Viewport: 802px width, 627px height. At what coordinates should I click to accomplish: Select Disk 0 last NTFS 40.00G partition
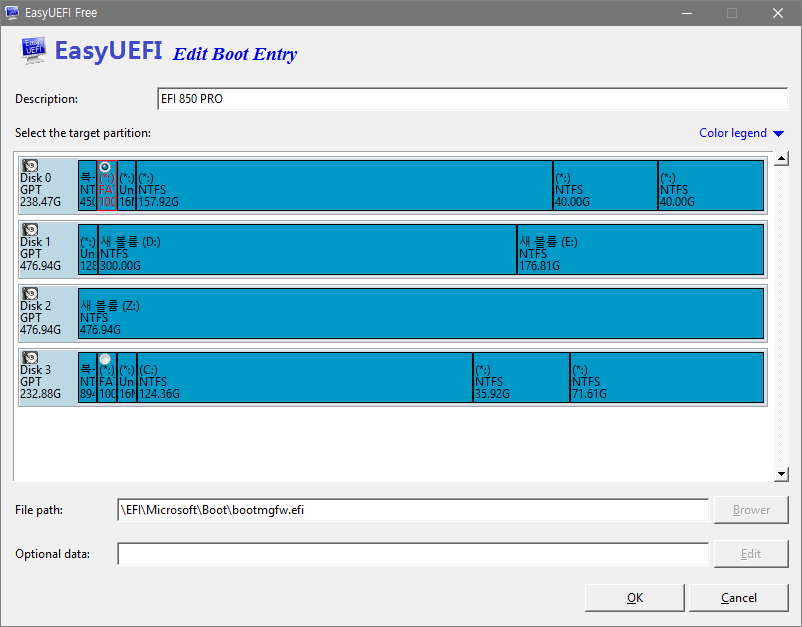(x=711, y=185)
